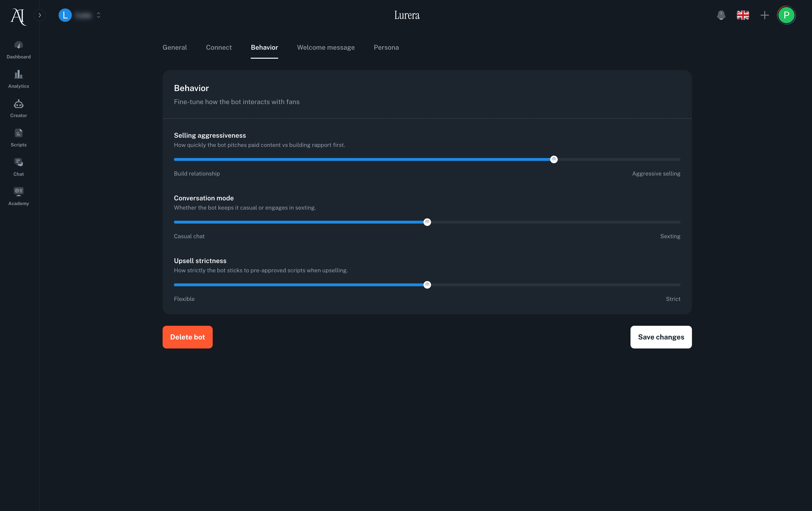Image resolution: width=812 pixels, height=511 pixels.
Task: Click the notification bell icon
Action: 721,15
